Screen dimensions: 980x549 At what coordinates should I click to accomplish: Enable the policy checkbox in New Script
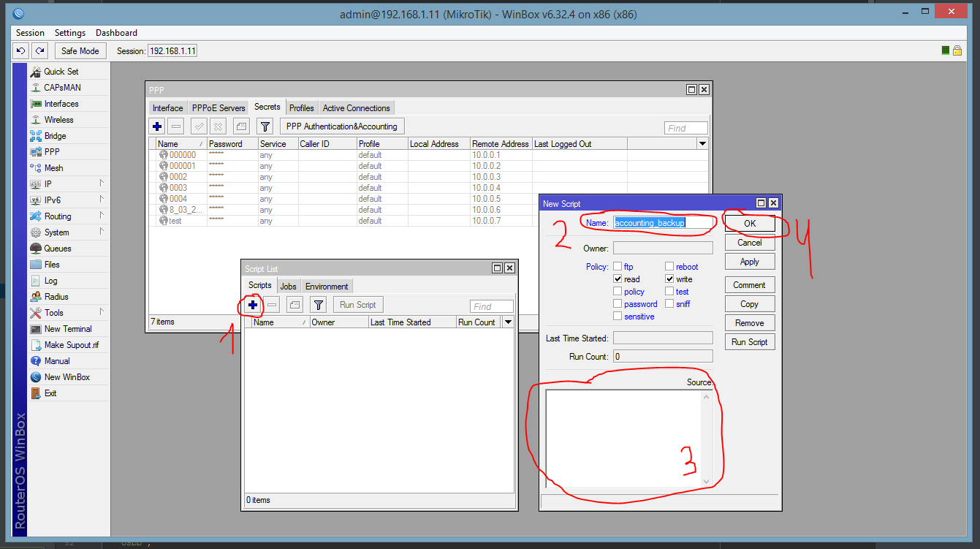[x=618, y=292]
